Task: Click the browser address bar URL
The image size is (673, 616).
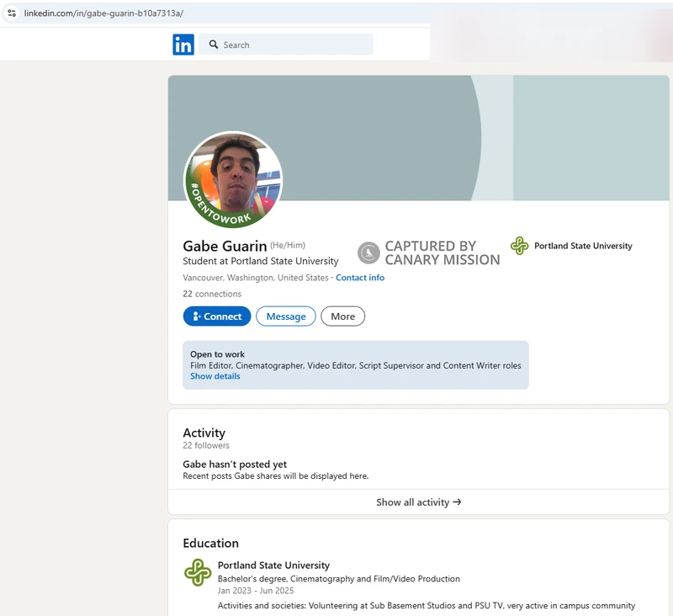Action: [103, 13]
